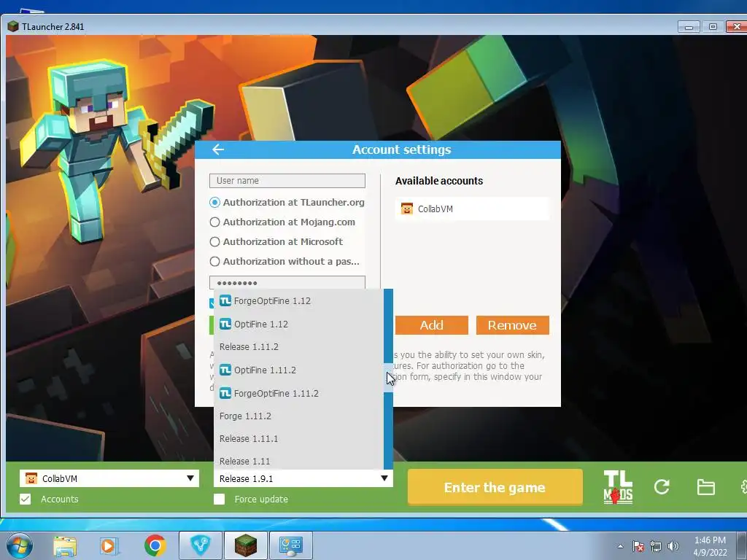Click the TL icon beside ForgeOptiFine 1.12

tap(225, 300)
